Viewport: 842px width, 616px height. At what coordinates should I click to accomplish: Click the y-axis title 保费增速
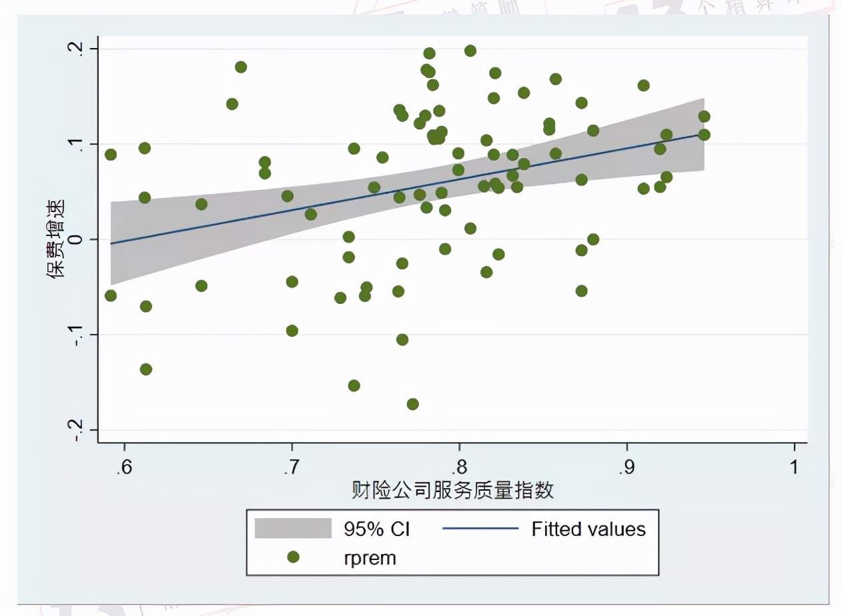point(56,239)
